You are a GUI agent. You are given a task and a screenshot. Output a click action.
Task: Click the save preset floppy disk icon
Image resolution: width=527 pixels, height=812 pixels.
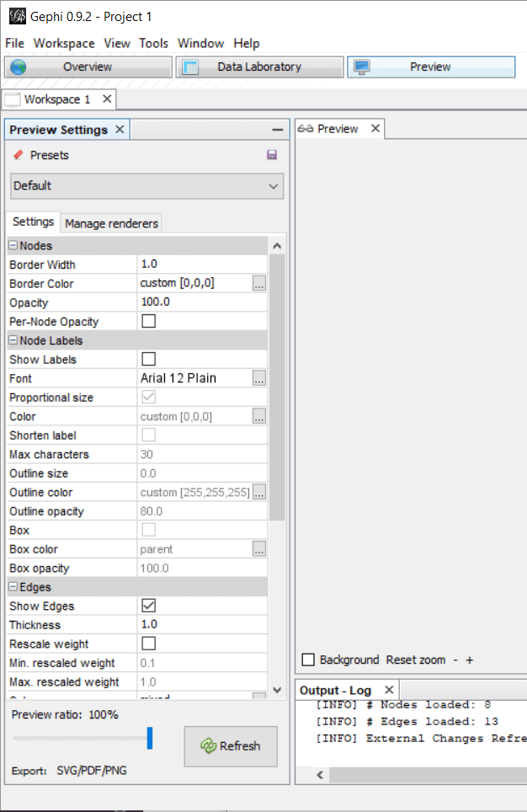272,155
